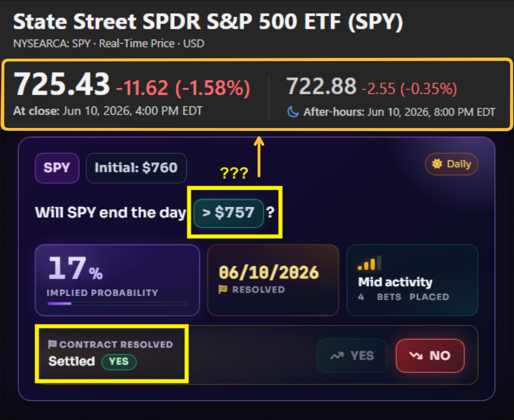This screenshot has width=514, height=420.
Task: Click the trending-up arrow on YES button
Action: click(x=337, y=356)
